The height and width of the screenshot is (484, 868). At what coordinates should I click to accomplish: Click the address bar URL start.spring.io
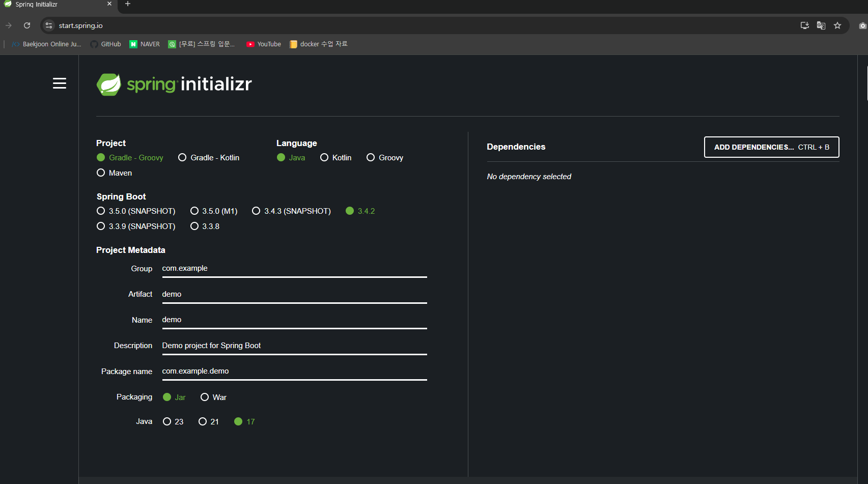(80, 25)
